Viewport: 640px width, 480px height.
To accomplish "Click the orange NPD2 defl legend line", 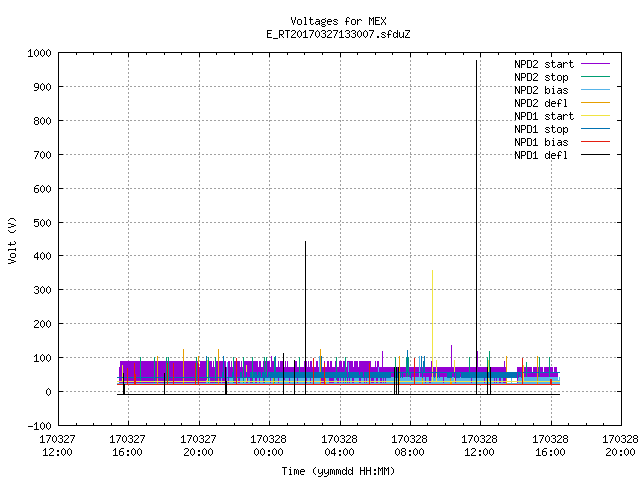I will (596, 102).
